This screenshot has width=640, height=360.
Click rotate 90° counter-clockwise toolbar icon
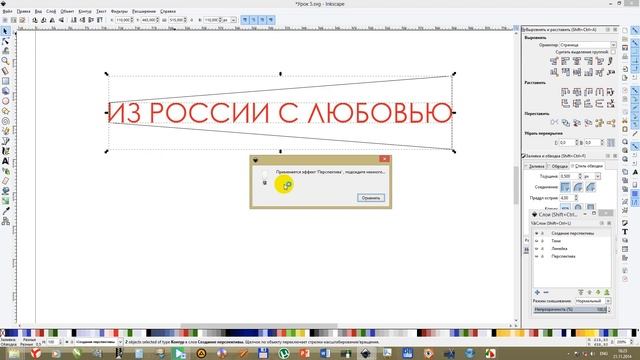35,20
